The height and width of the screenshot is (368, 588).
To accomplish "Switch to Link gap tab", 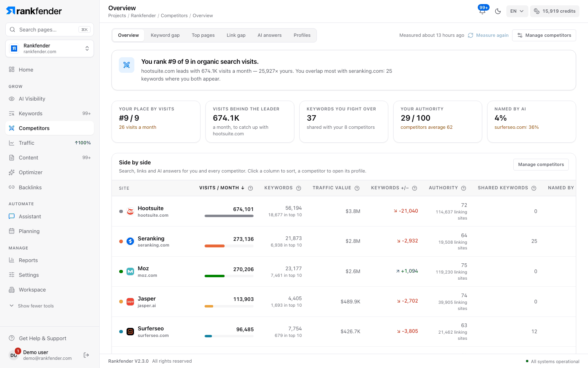I will (236, 35).
